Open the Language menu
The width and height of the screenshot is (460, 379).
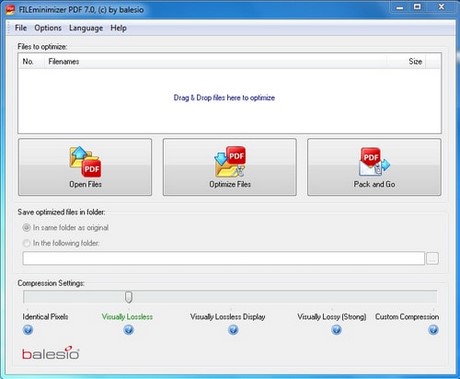(86, 28)
